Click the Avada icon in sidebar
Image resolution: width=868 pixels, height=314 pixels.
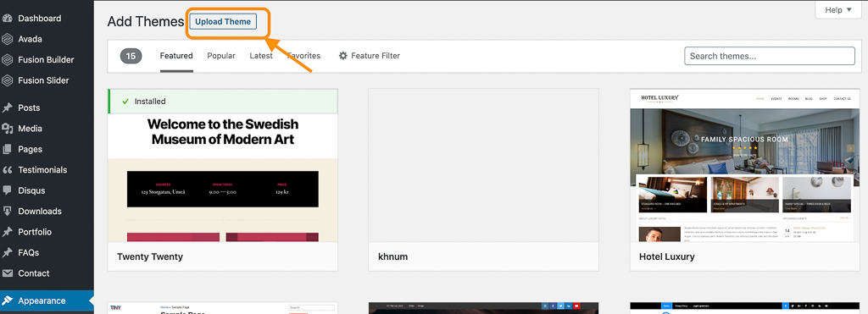pos(7,39)
